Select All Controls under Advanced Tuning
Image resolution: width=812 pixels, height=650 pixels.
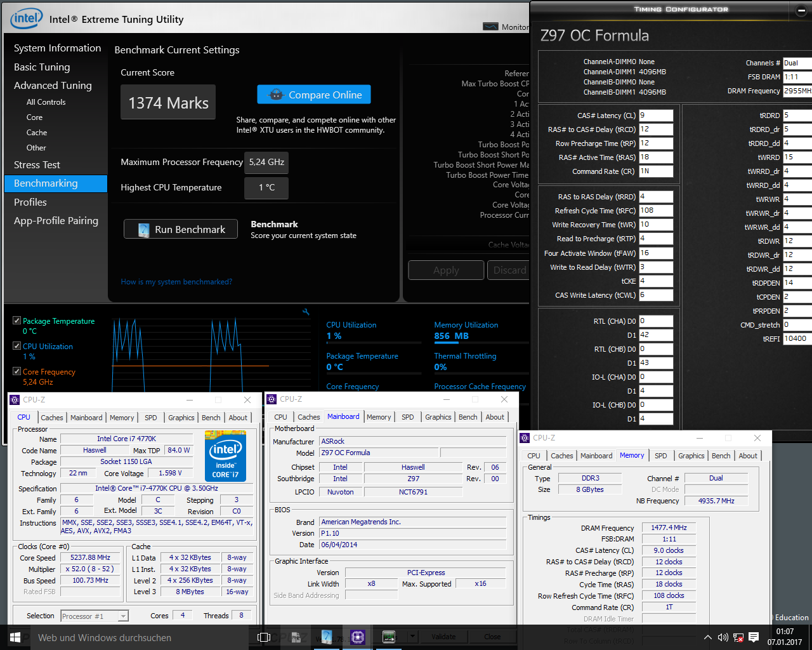(x=46, y=102)
